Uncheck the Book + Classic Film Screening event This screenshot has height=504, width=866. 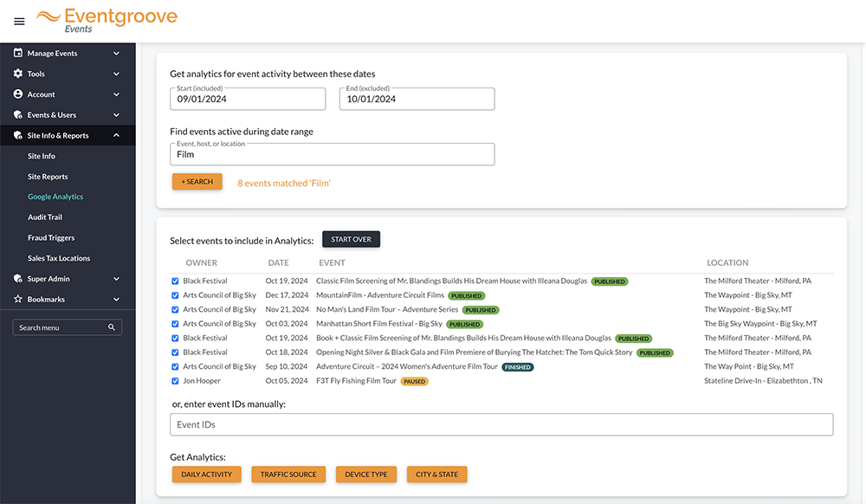175,338
